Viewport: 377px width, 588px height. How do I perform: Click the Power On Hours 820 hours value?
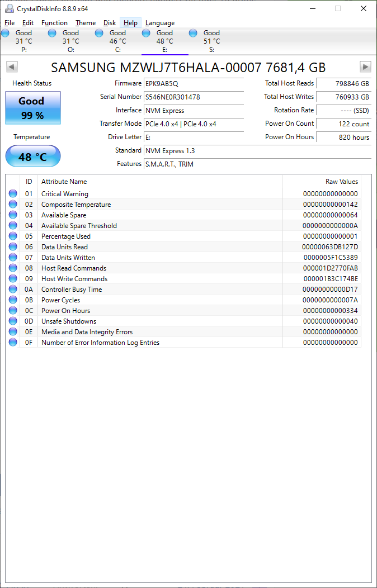click(x=344, y=137)
